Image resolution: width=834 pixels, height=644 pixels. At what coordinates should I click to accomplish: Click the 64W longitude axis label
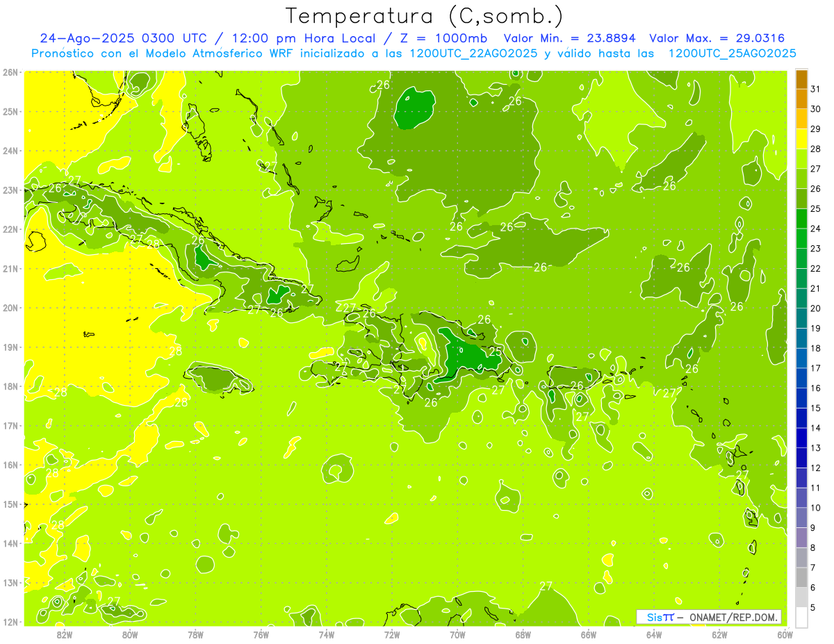654,634
